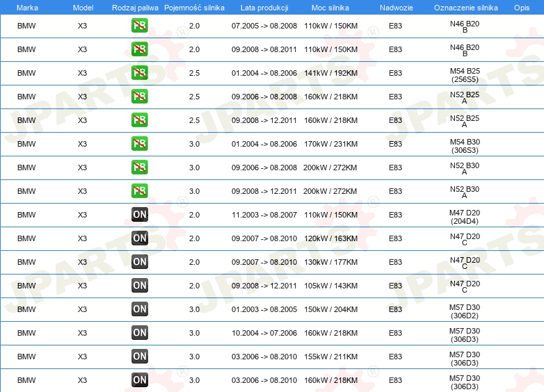
Task: Click the PB petrol icon in the 09.2008 -> 08.2011 row
Action: (139, 49)
